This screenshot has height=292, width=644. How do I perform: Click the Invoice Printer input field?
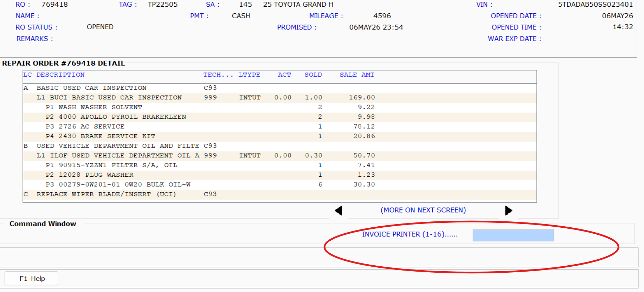(513, 235)
